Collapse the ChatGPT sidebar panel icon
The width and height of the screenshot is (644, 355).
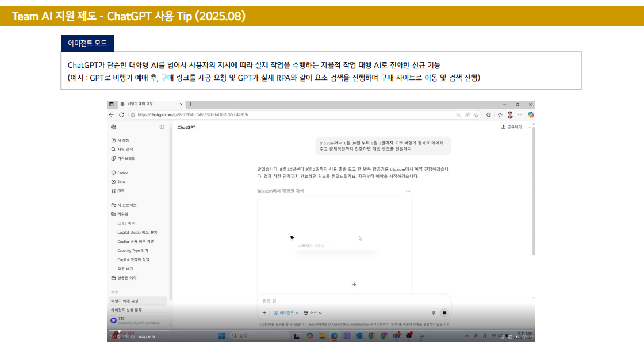pyautogui.click(x=162, y=127)
